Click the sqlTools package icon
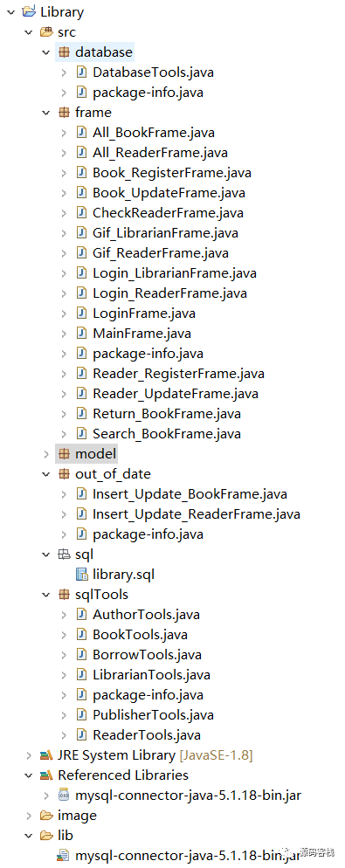 point(65,595)
